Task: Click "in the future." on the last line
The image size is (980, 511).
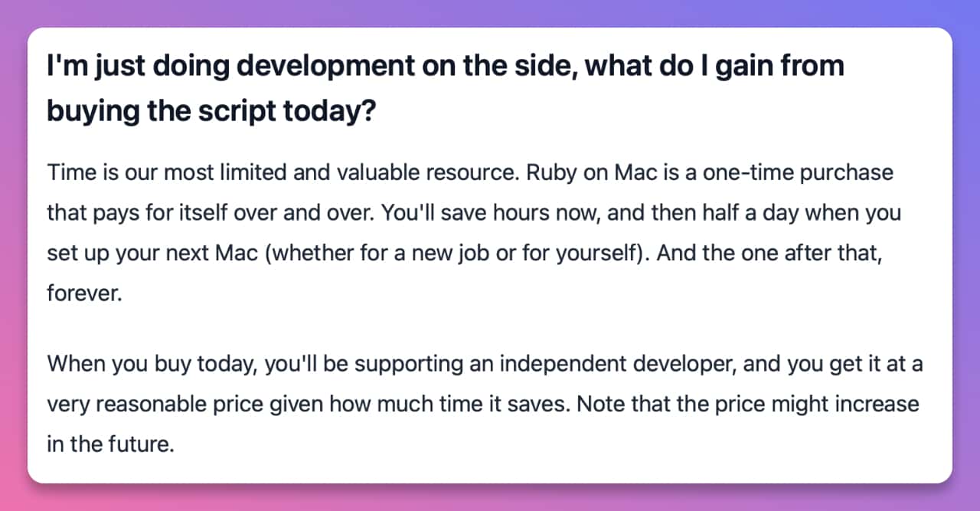Action: 110,444
